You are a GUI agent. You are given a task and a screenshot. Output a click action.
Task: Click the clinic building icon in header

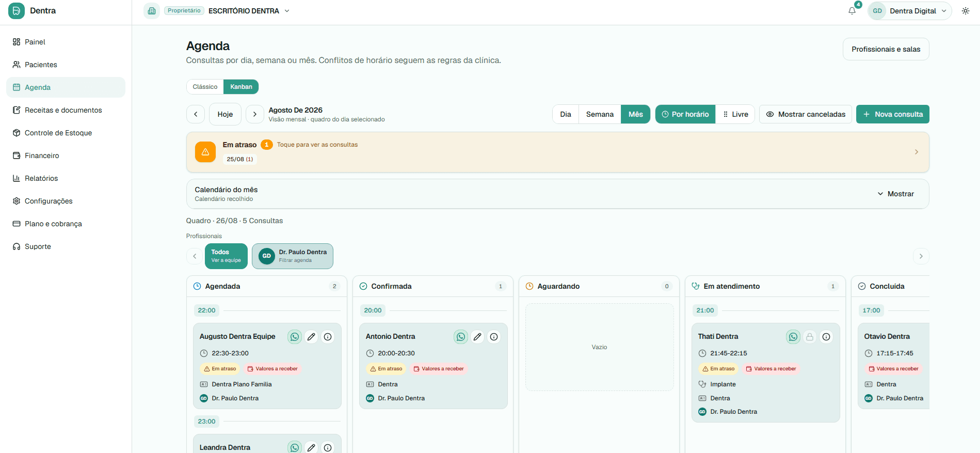152,11
